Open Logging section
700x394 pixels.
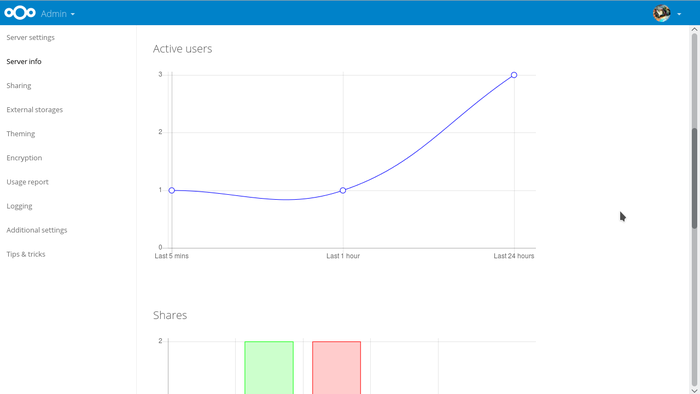click(x=19, y=206)
